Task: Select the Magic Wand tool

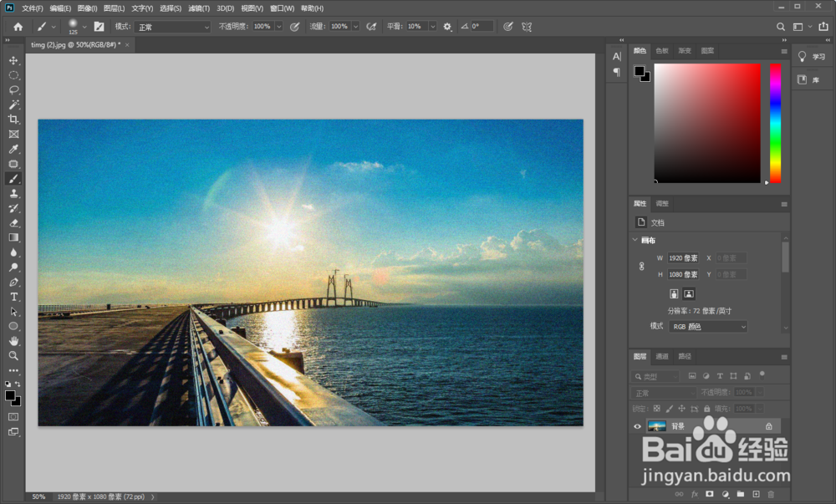Action: click(13, 105)
